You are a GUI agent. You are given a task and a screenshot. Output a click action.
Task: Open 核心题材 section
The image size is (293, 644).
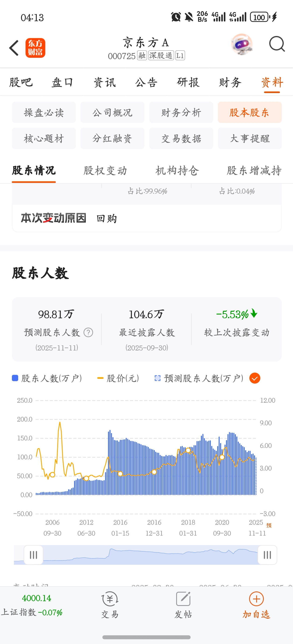click(x=44, y=138)
